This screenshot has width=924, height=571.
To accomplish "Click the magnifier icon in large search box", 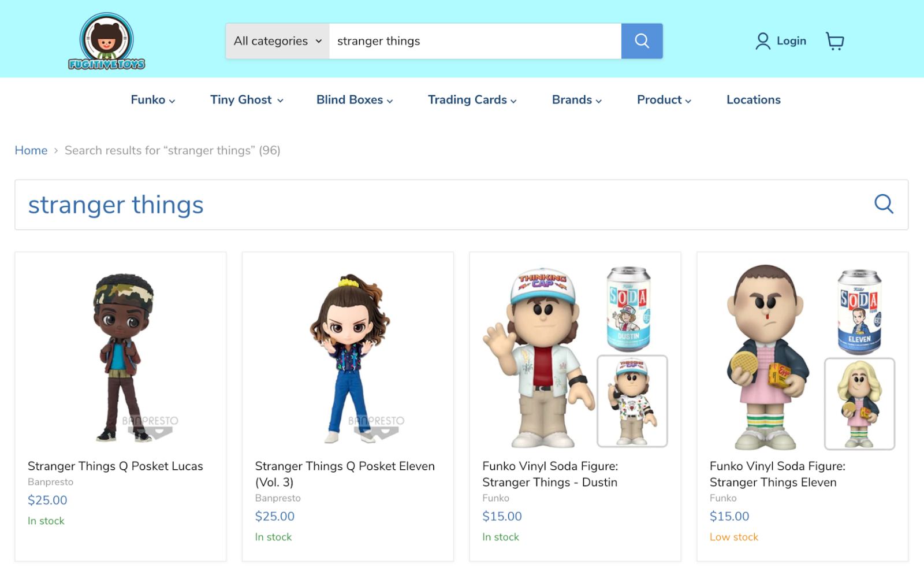I will 884,204.
